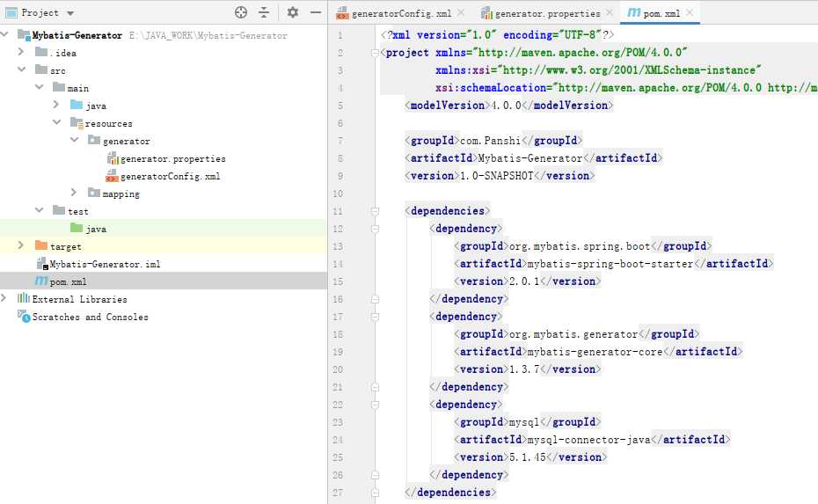Click on mysql-connector-java artifactId text
This screenshot has width=818, height=504.
[589, 440]
